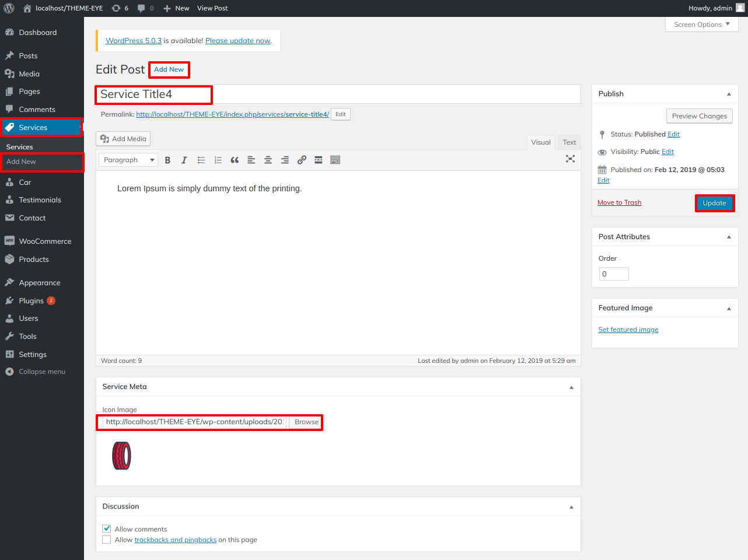Toggle the toolbar kitchen sink icon

[x=335, y=160]
